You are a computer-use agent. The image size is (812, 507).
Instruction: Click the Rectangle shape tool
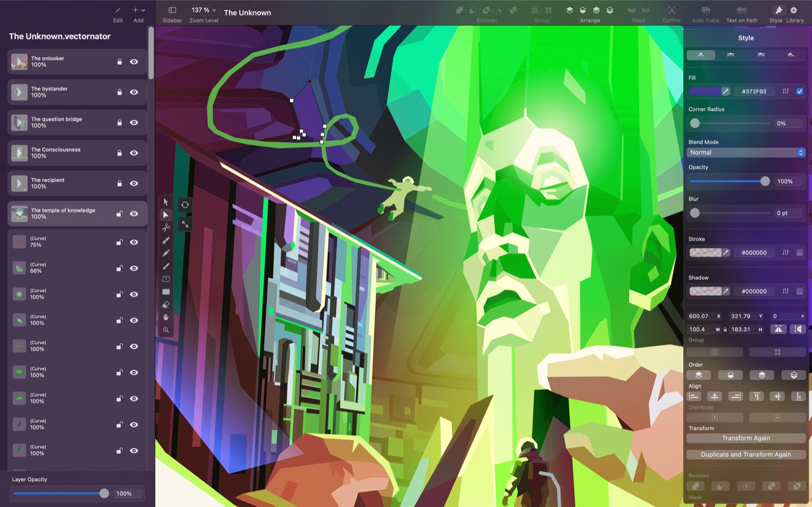pos(166,292)
